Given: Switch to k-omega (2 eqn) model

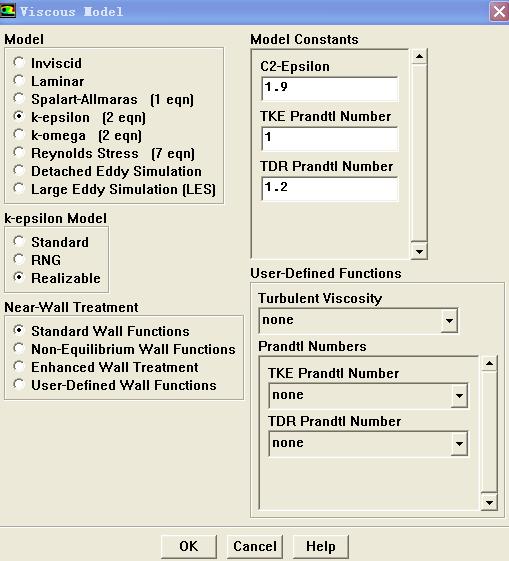Looking at the screenshot, I should pyautogui.click(x=19, y=135).
